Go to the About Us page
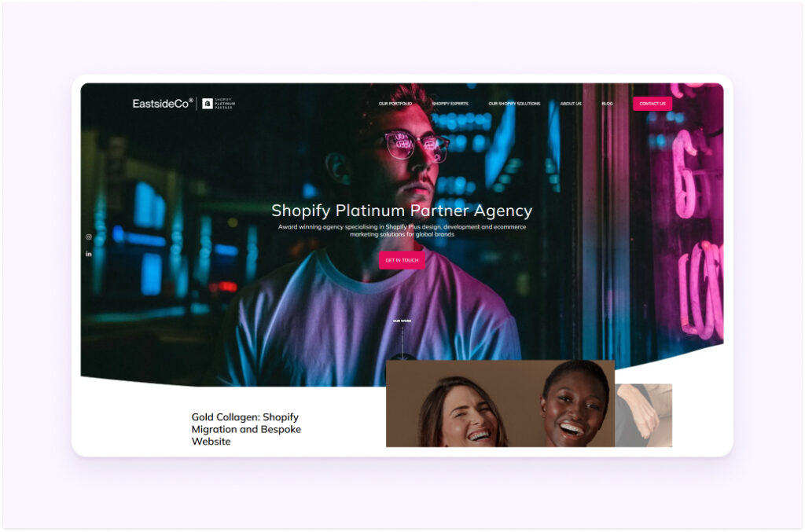The height and width of the screenshot is (532, 805). click(x=571, y=104)
